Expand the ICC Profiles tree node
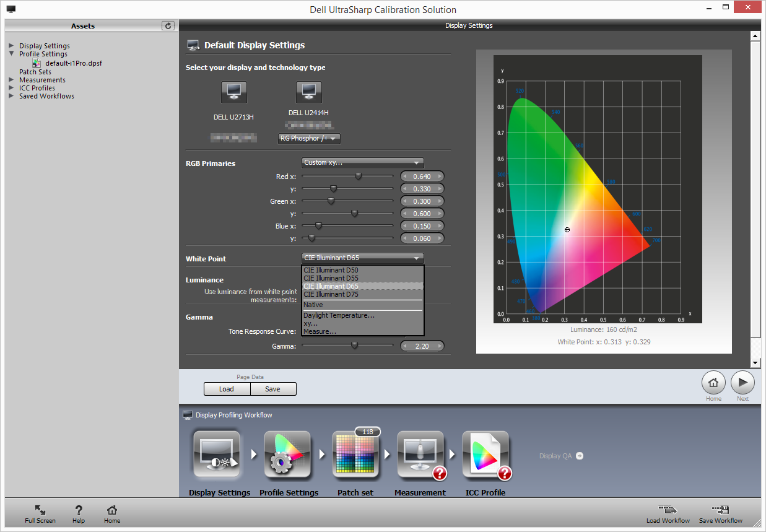 [12, 88]
